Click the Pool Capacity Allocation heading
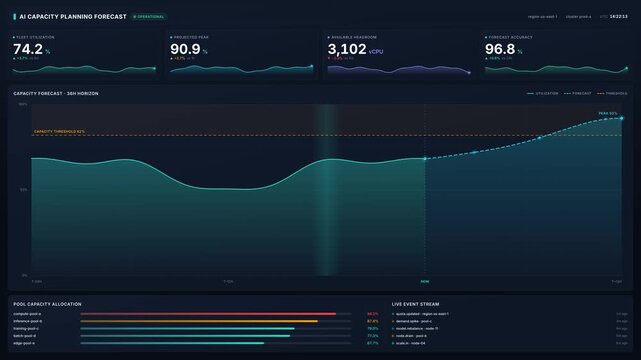Image resolution: width=641 pixels, height=360 pixels. click(x=47, y=304)
